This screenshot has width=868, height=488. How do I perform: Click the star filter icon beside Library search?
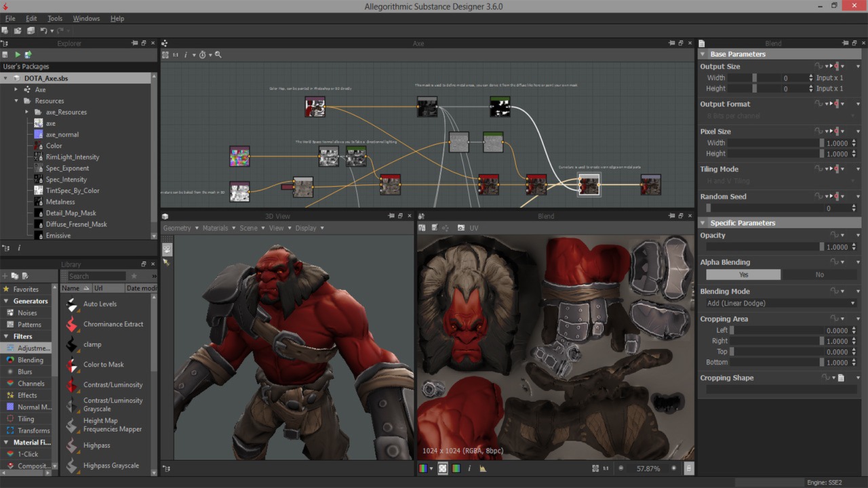pyautogui.click(x=134, y=276)
